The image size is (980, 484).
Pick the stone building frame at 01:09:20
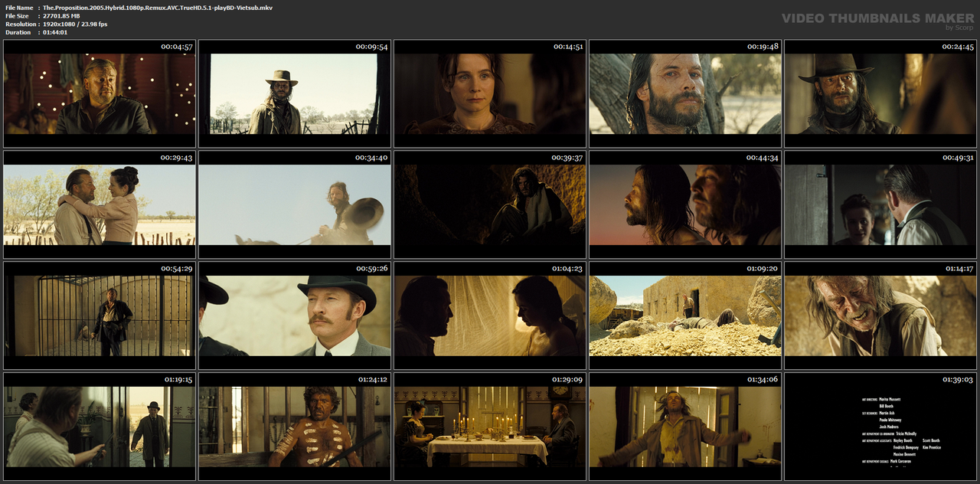[x=685, y=316]
